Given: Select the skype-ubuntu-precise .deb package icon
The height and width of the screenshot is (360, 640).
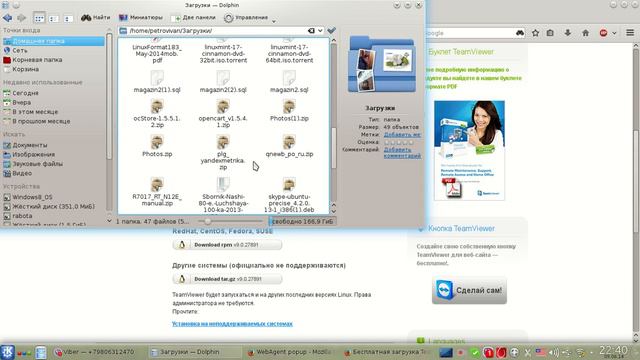Looking at the screenshot, I should click(289, 184).
